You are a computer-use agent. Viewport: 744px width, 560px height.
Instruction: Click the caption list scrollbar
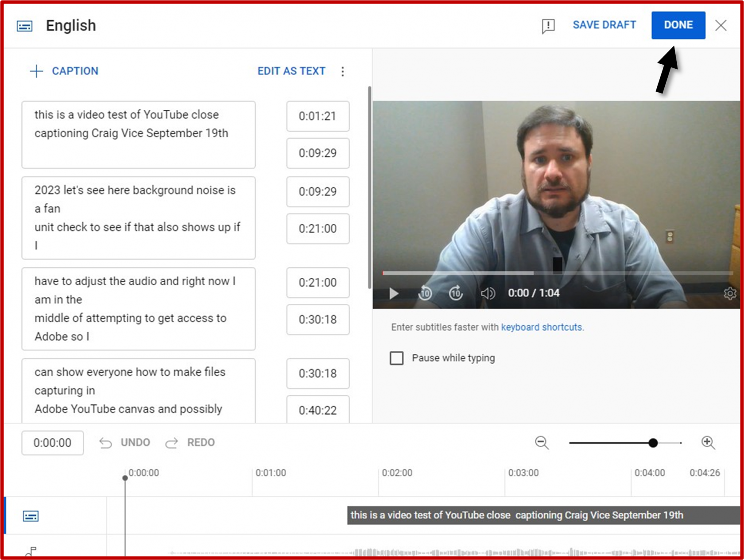tap(369, 188)
